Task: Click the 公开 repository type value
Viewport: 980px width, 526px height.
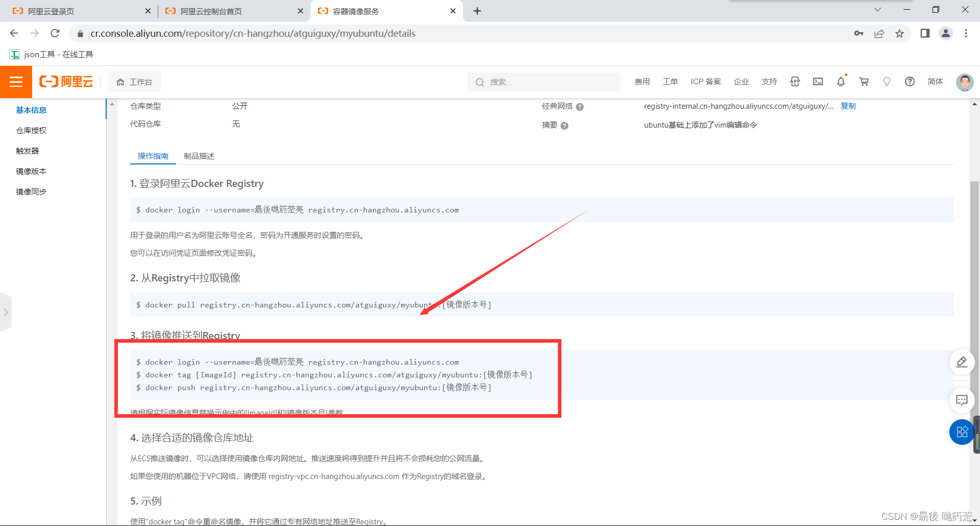Action: [240, 106]
